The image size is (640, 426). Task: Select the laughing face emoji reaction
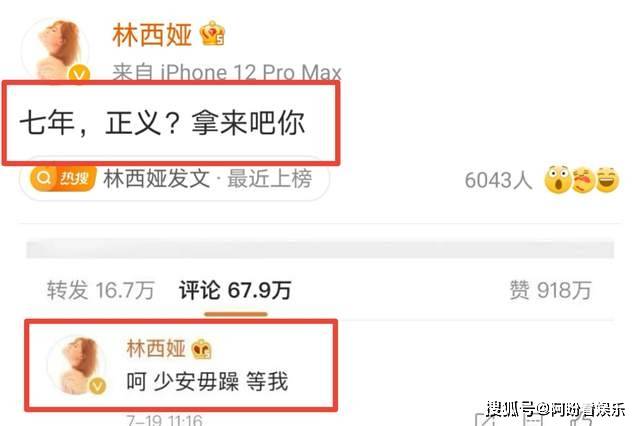coord(607,180)
